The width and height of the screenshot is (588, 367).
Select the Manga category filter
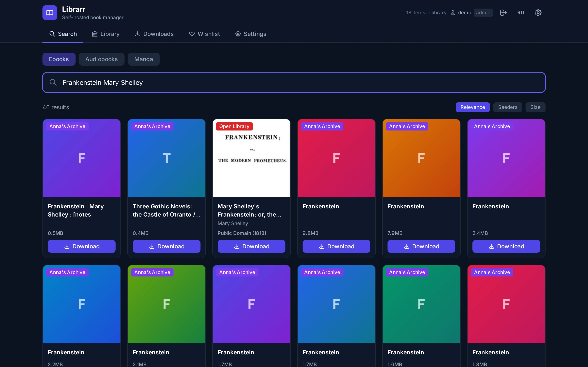tap(144, 59)
